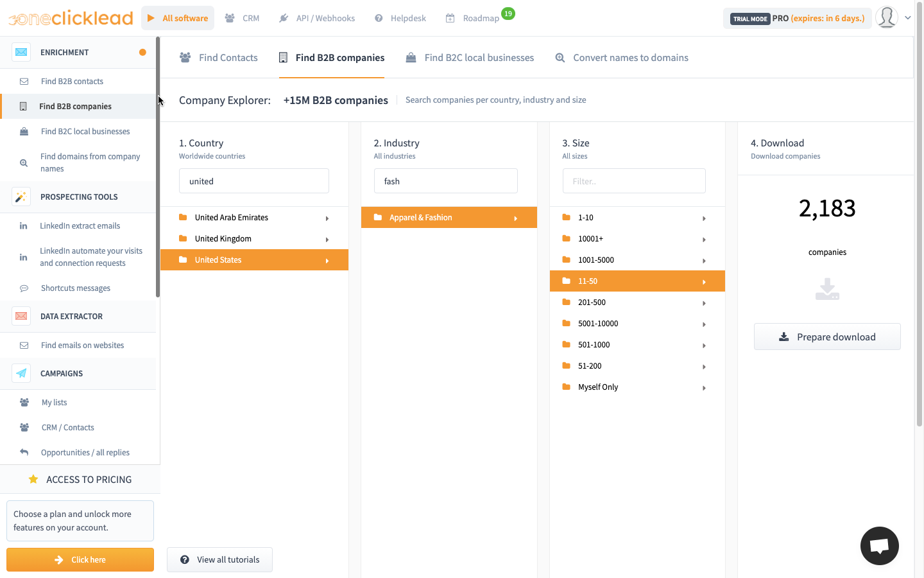Click the country filter input containing united
This screenshot has height=578, width=924.
click(x=254, y=181)
